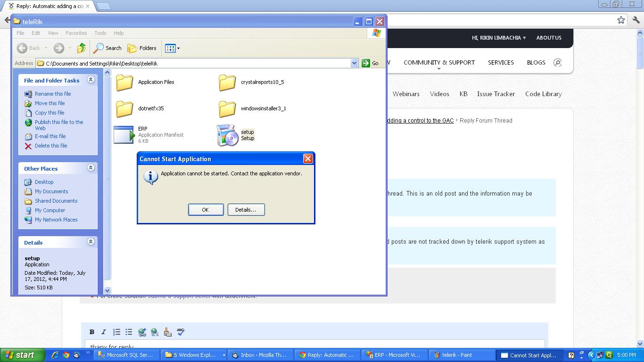Screen dimensions: 644x362
Task: Click Publish this file to the Web
Action: point(59,125)
